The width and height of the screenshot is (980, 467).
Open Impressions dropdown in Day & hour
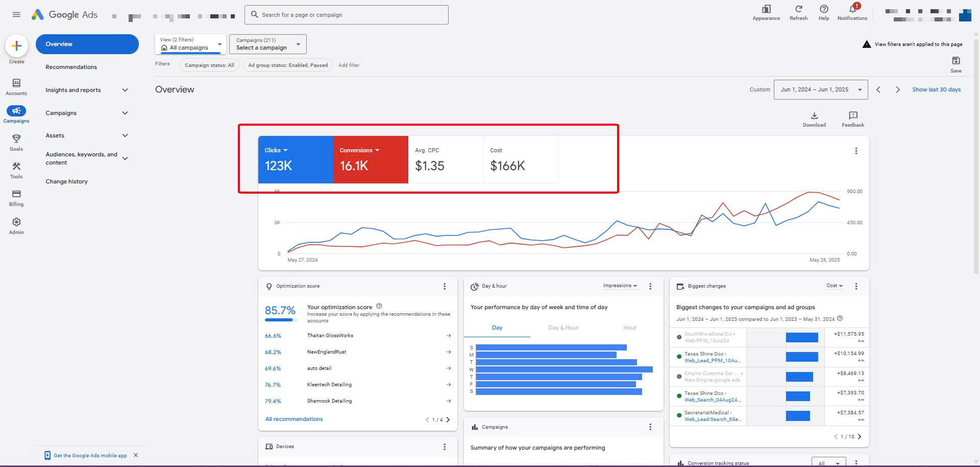point(620,286)
